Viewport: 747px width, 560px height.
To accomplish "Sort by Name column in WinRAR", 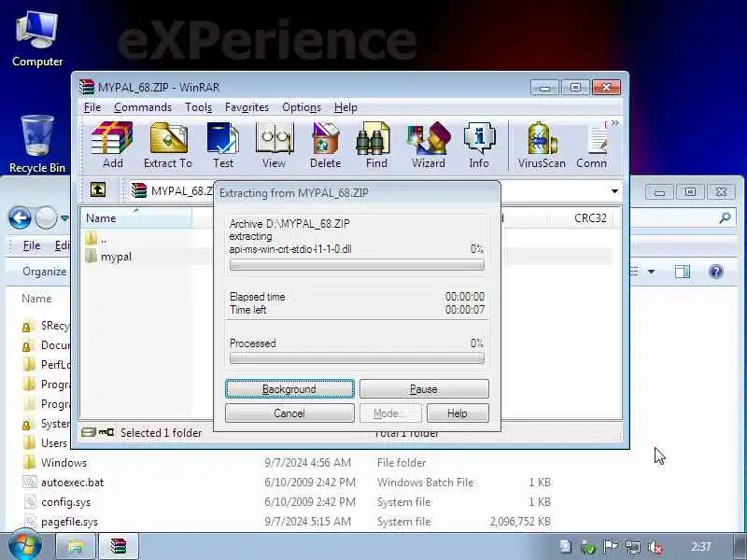I will pos(135,218).
